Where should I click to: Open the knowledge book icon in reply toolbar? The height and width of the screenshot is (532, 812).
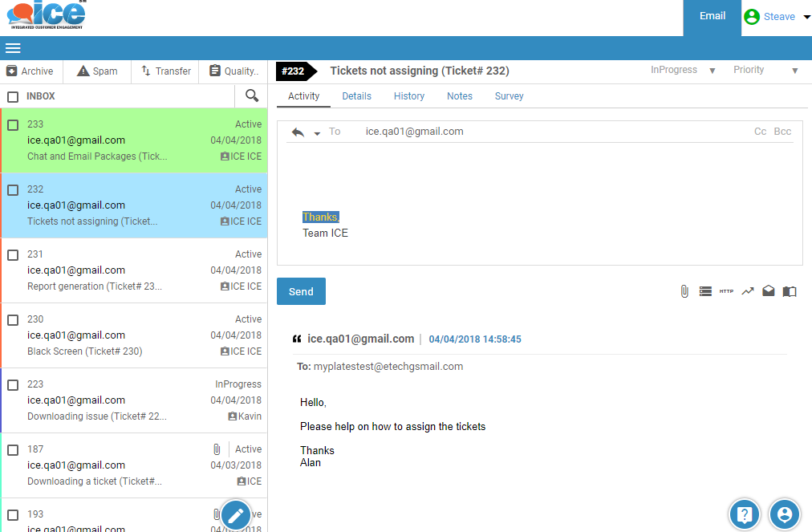pos(790,291)
